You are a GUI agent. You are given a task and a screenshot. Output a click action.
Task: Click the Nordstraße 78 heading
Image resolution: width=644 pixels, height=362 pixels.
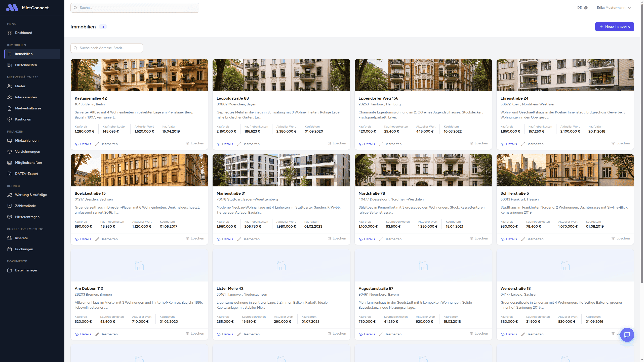click(x=372, y=193)
